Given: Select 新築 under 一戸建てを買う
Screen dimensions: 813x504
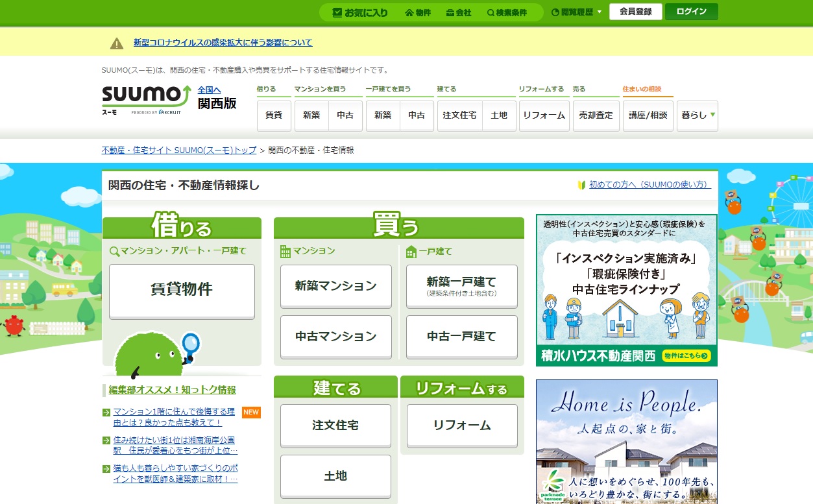Looking at the screenshot, I should [383, 115].
